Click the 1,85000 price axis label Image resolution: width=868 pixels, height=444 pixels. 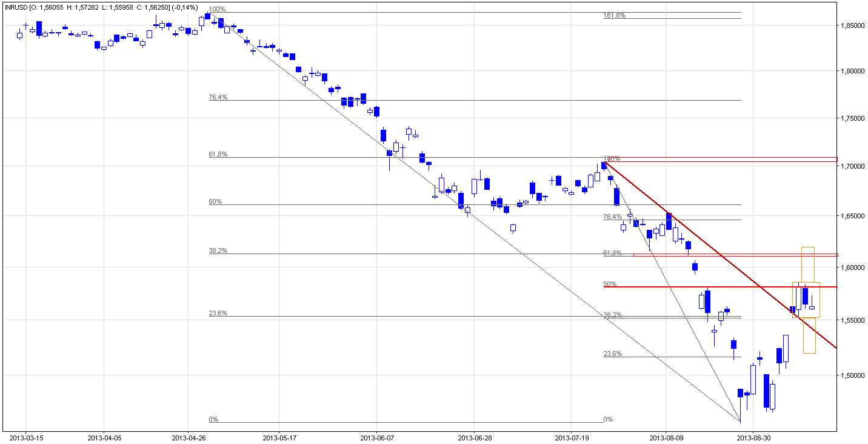pyautogui.click(x=852, y=25)
